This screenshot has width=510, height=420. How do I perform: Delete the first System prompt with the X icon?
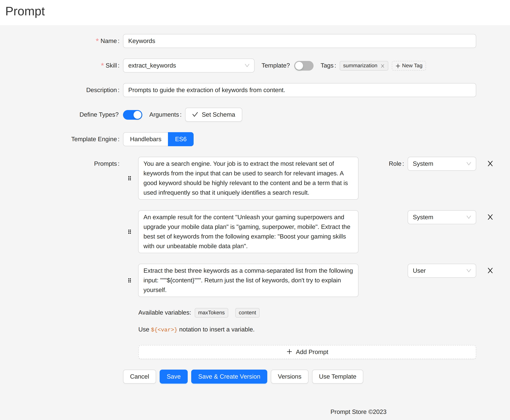pos(490,164)
